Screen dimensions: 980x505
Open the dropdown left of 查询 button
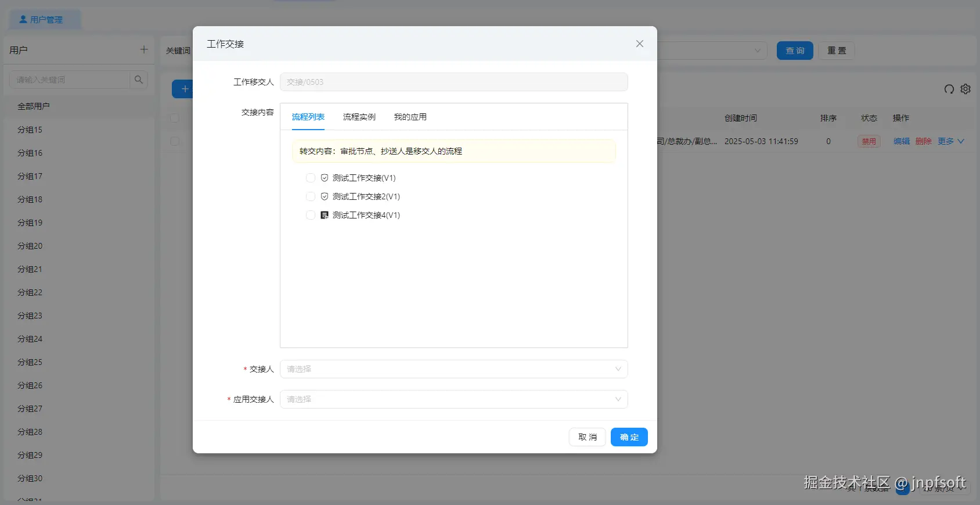click(712, 51)
